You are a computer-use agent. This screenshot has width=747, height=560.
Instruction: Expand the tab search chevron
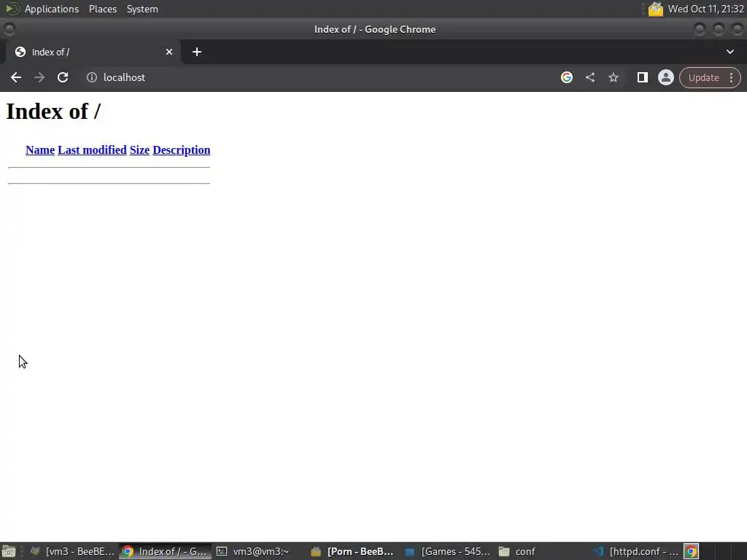pyautogui.click(x=729, y=52)
